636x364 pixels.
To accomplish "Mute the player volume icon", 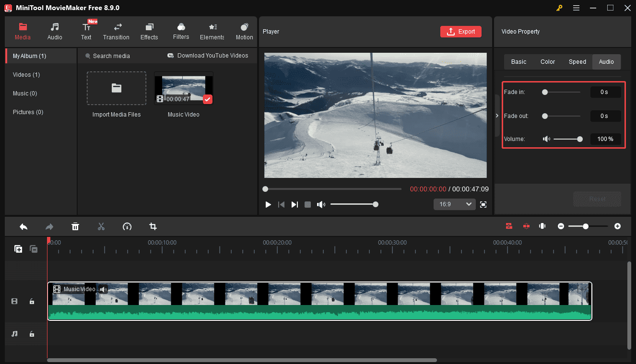I will click(x=321, y=204).
